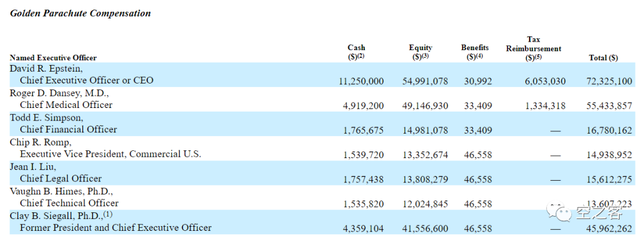Click Chip R. Romp name
The width and height of the screenshot is (644, 241).
(41, 142)
